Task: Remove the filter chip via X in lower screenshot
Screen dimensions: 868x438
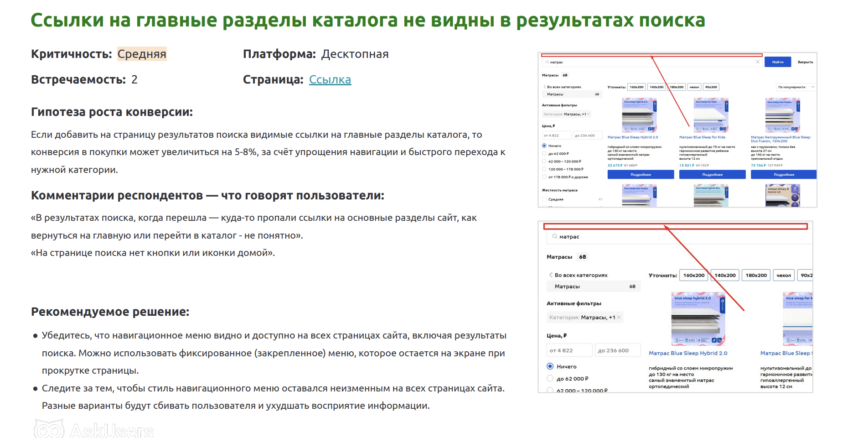Action: pos(619,317)
